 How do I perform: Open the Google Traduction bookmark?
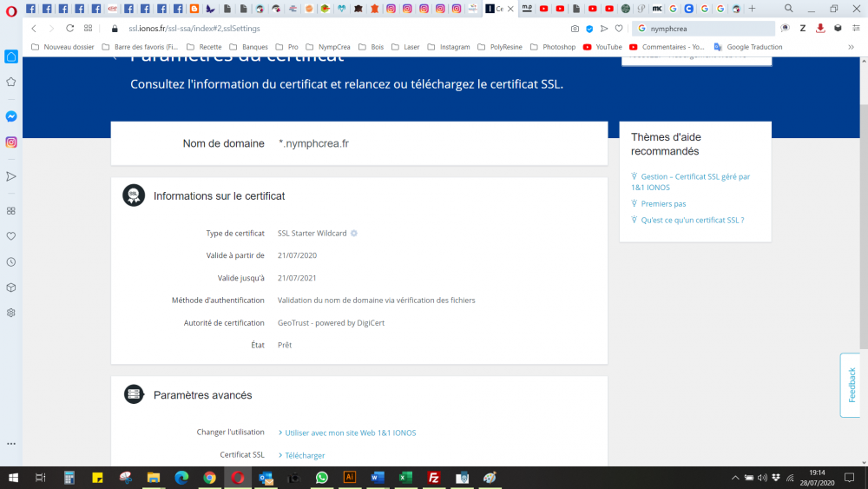point(748,47)
